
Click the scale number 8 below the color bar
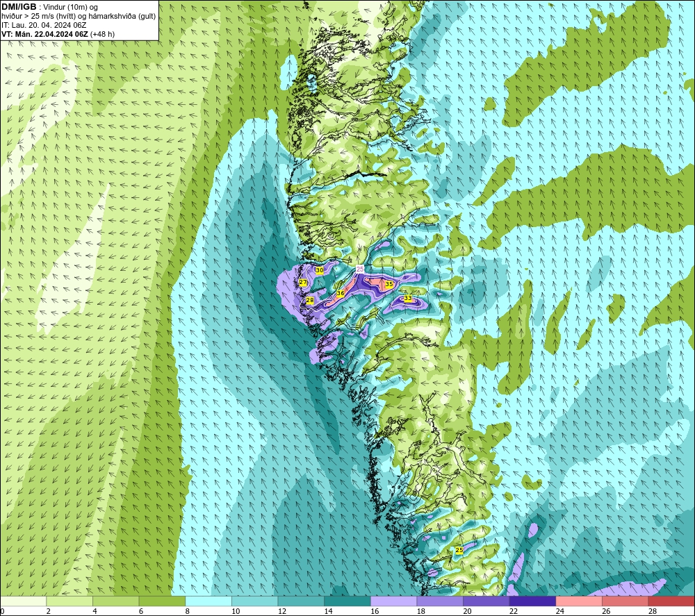[x=188, y=611]
